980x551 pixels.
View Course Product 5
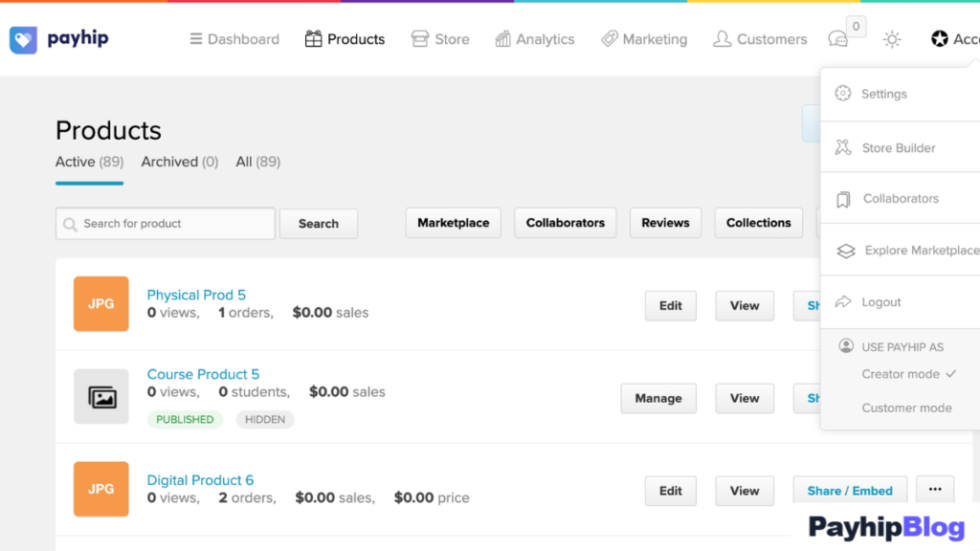click(x=745, y=398)
